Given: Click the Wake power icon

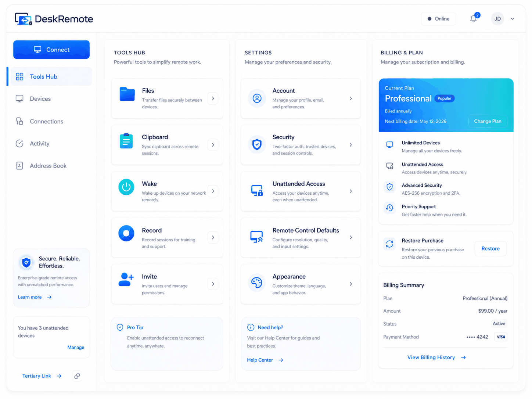Looking at the screenshot, I should (126, 187).
